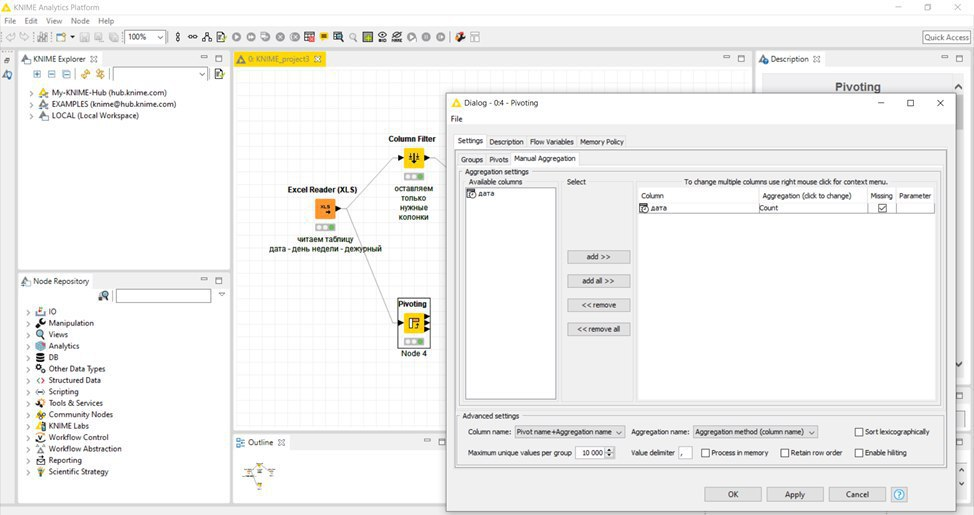Open the Node menu
Screen dimensions: 974x515
pos(80,21)
